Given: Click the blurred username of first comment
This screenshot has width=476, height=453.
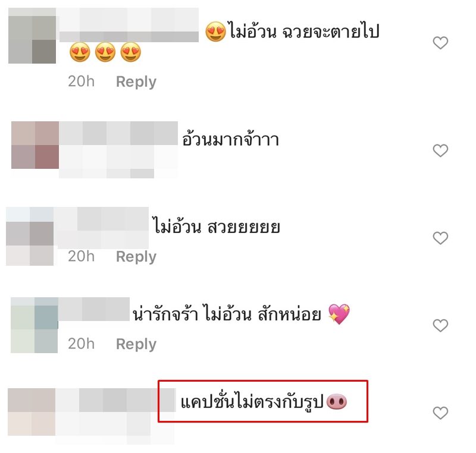Looking at the screenshot, I should pyautogui.click(x=129, y=25).
